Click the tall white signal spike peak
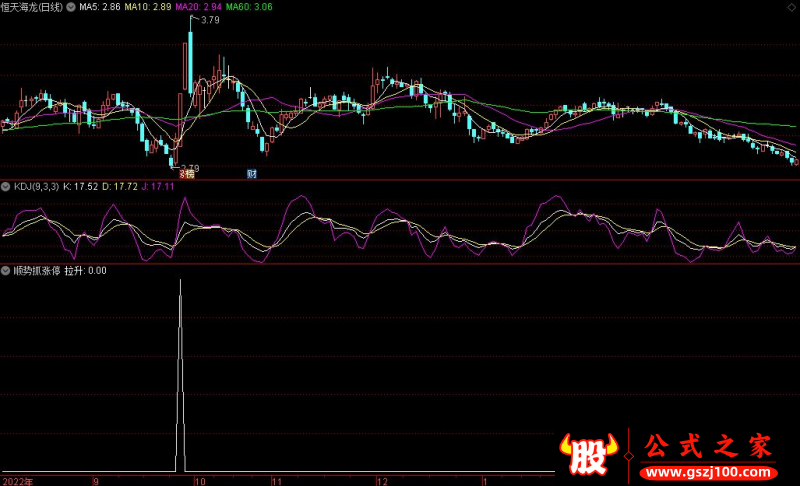 [180, 282]
